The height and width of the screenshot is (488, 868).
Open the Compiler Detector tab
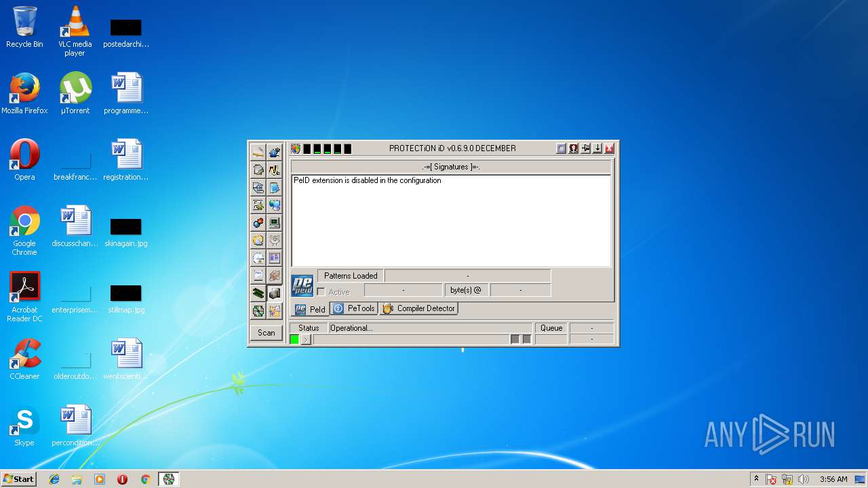click(419, 308)
